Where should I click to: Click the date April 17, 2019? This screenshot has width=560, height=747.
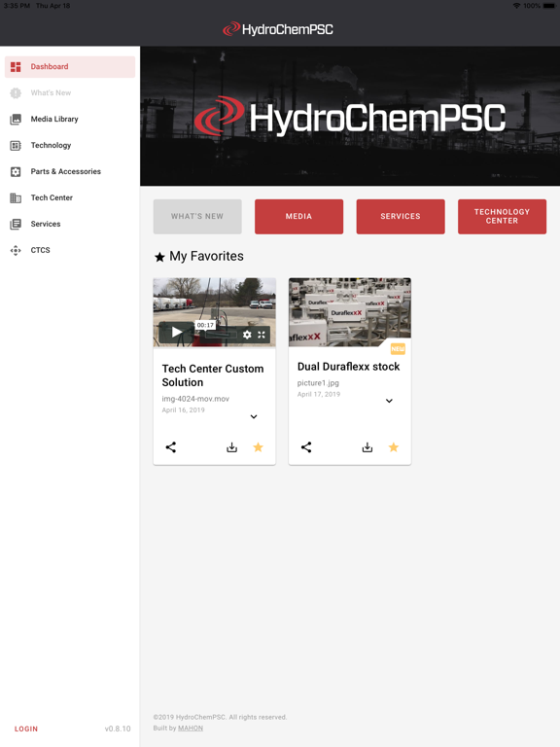click(319, 394)
